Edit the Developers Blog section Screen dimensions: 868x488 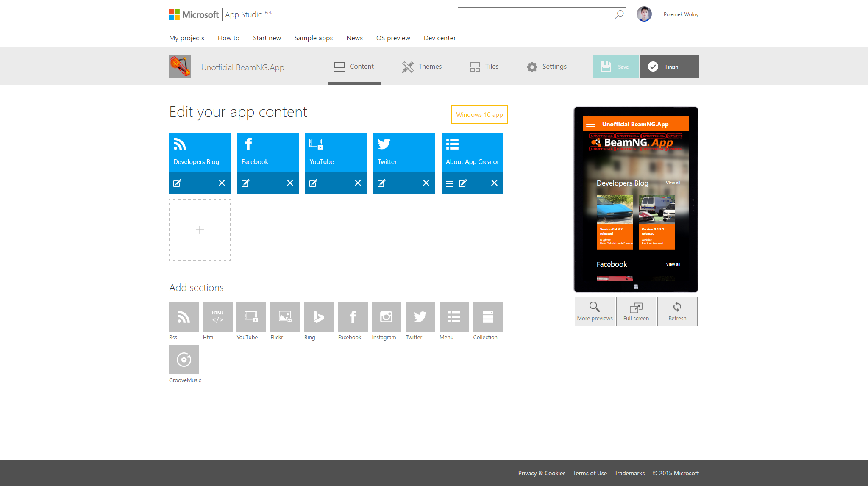[x=177, y=183]
